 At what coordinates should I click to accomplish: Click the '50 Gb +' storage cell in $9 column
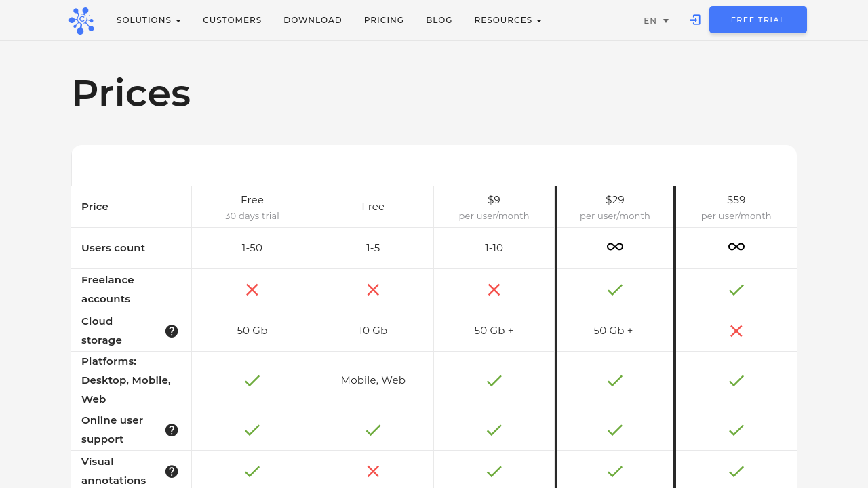pos(494,331)
